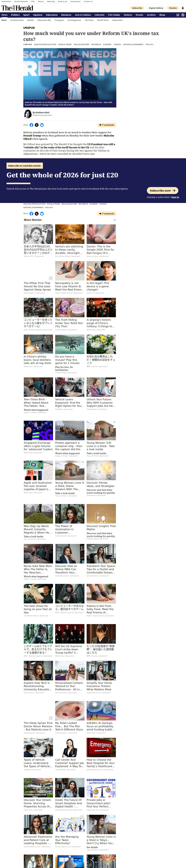Open 'Seniors are switching' shoes ad
This screenshot has height=868, width=186.
coord(70,241)
